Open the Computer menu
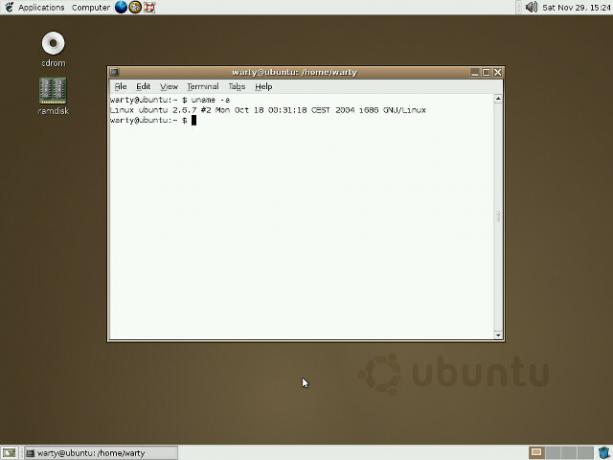 click(91, 7)
